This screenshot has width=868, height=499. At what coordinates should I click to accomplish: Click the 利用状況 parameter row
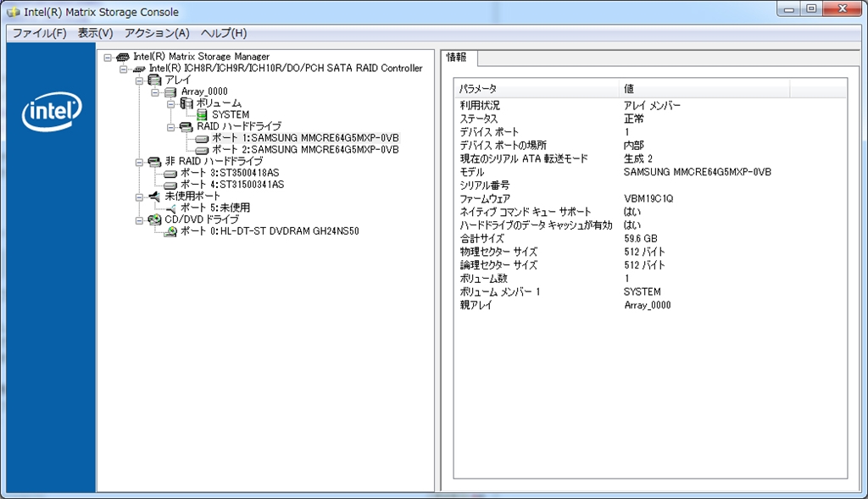click(x=650, y=105)
